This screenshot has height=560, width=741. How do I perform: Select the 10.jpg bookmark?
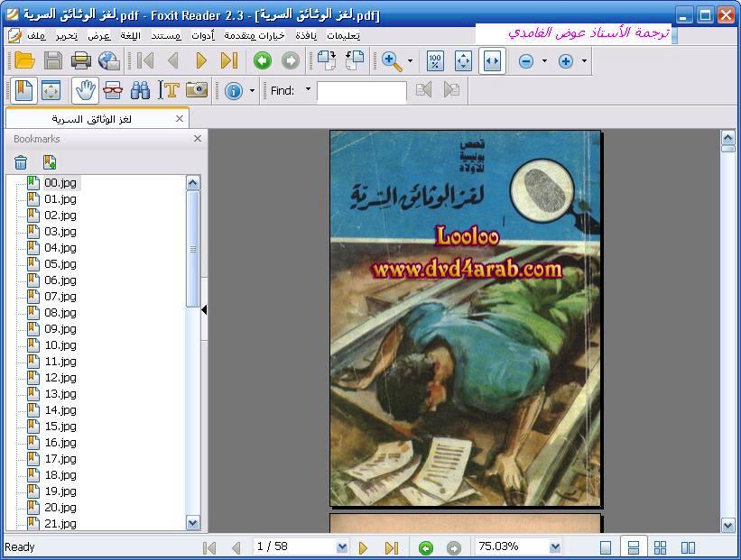click(60, 345)
